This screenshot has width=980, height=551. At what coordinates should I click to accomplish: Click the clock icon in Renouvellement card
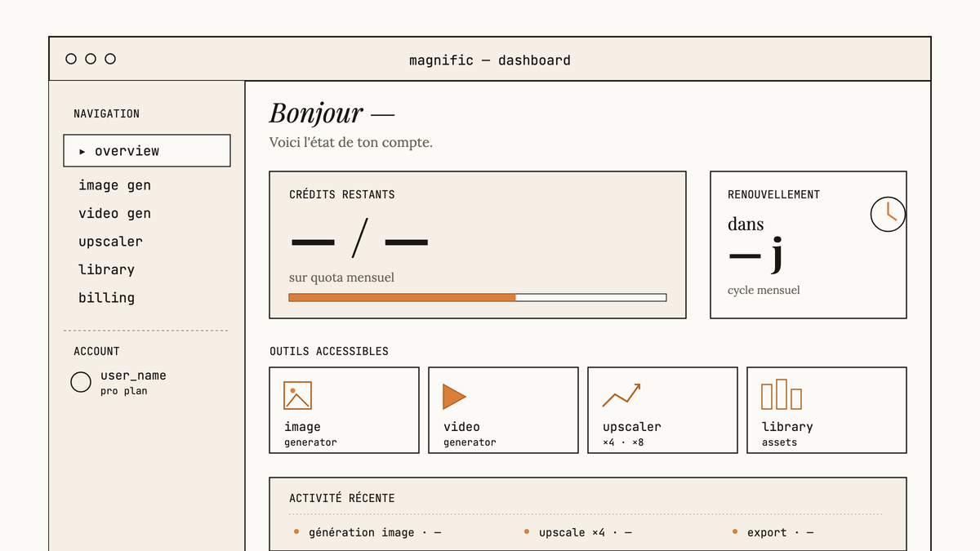tap(888, 214)
